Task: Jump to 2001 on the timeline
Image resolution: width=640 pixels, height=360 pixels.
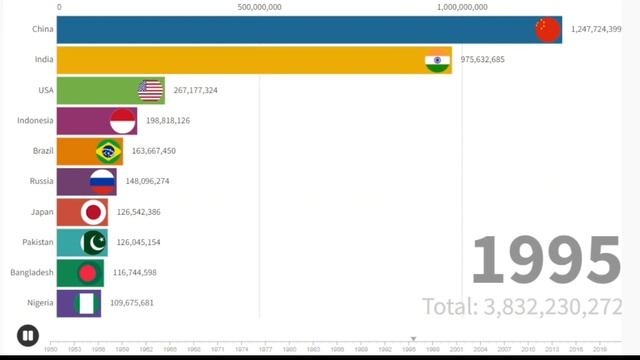Action: pyautogui.click(x=456, y=349)
